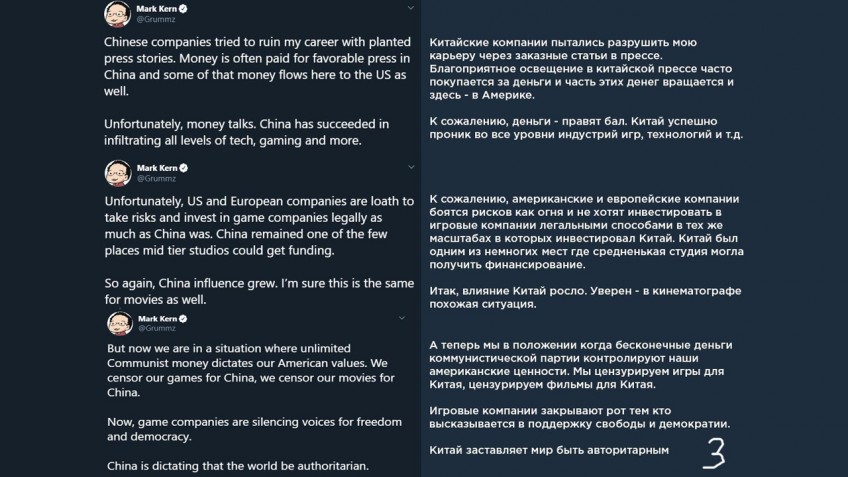Open dropdown chevron on third tweet
This screenshot has width=848, height=477.
[x=402, y=318]
